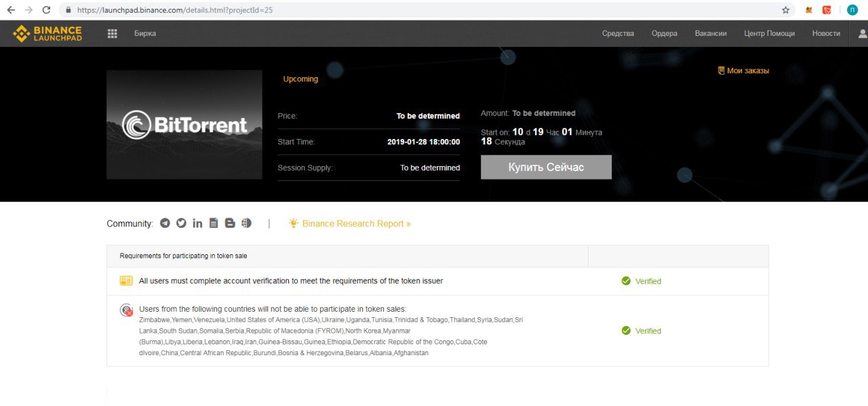Open the Вакансии menu item
This screenshot has height=406, width=868.
tap(711, 33)
